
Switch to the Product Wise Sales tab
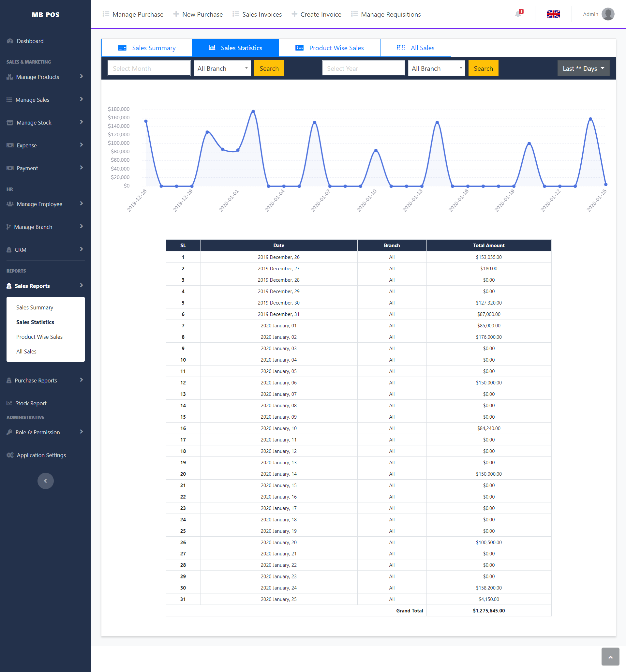pyautogui.click(x=329, y=48)
